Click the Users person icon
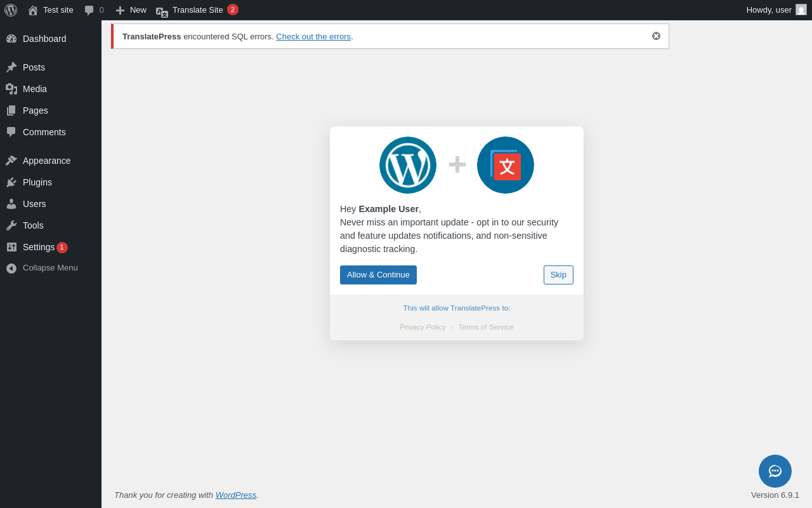This screenshot has width=812, height=508. 11,204
